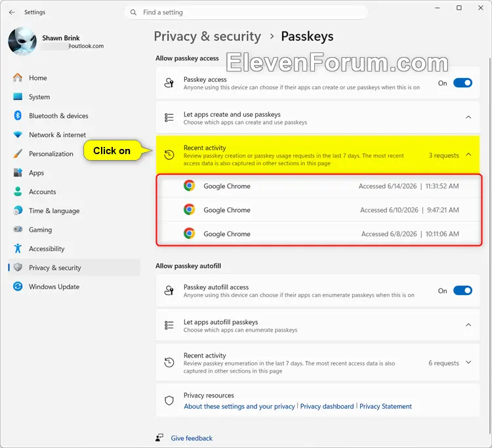
Task: Click the Apps icon in sidebar
Action: (x=18, y=173)
